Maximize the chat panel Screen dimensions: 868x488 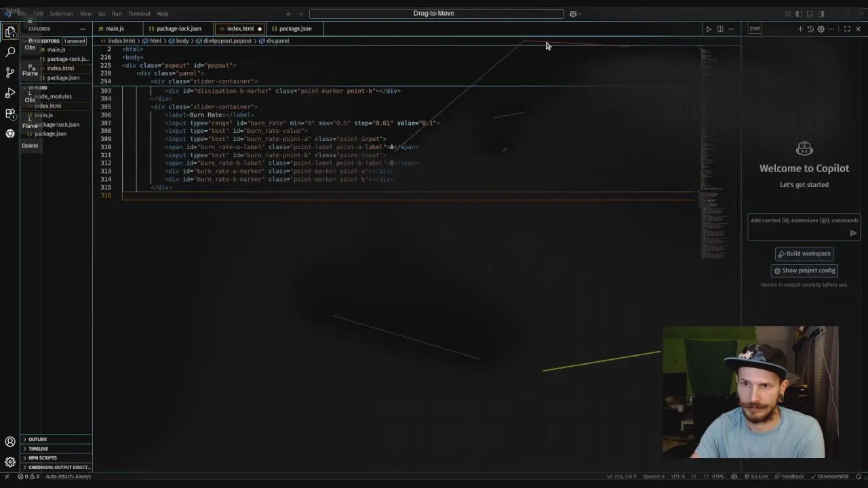(x=847, y=29)
